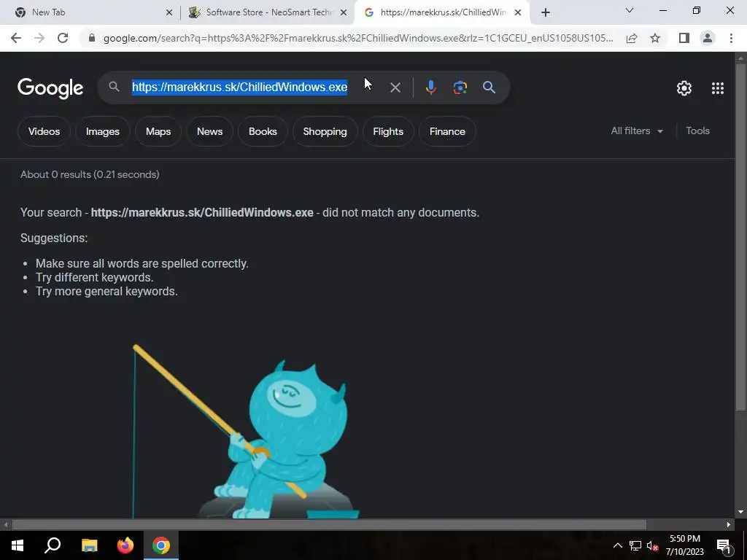
Task: Click the scroll down arrow
Action: pyautogui.click(x=740, y=513)
